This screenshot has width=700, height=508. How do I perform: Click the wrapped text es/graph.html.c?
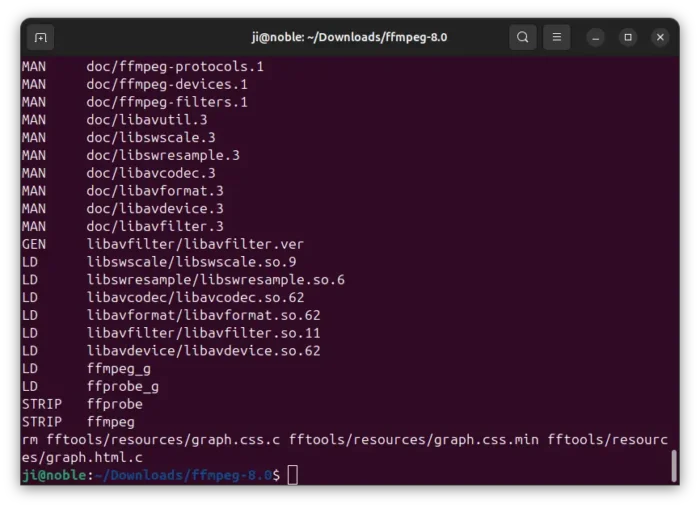point(82,458)
